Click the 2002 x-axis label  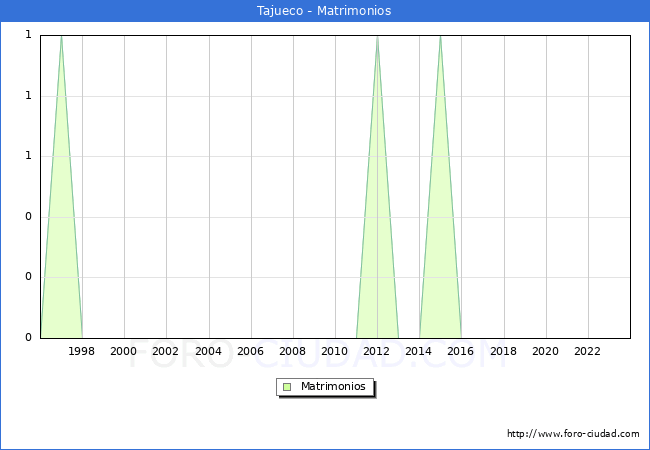[166, 351]
